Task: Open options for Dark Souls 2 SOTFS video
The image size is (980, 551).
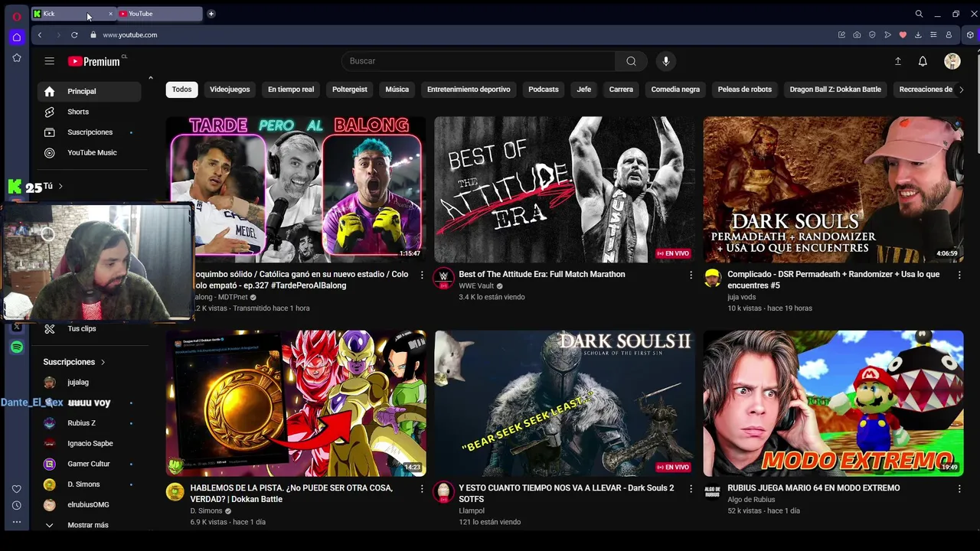Action: [x=691, y=488]
